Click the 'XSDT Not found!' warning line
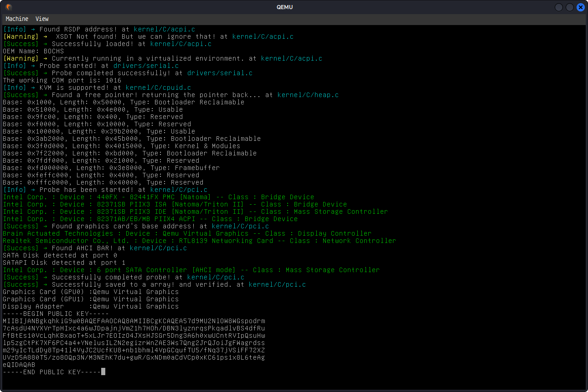 pos(148,36)
